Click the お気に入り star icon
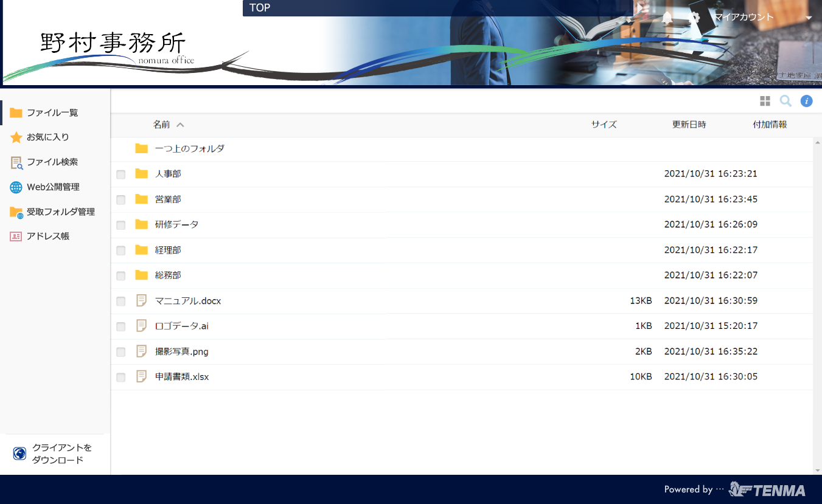 click(16, 138)
